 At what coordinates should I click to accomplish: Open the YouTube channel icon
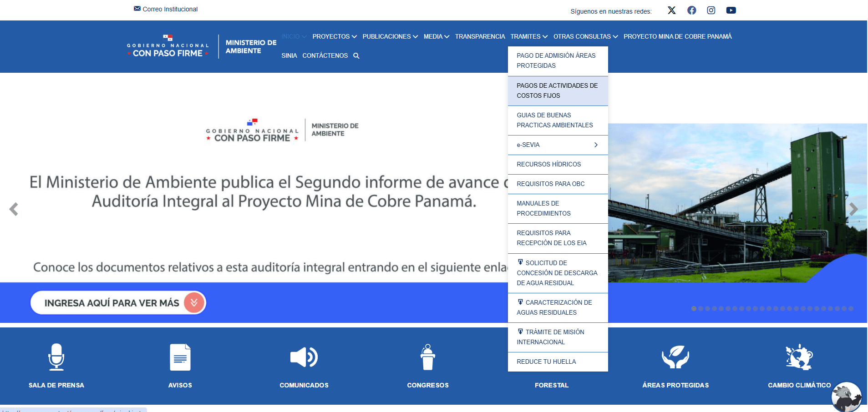tap(731, 10)
